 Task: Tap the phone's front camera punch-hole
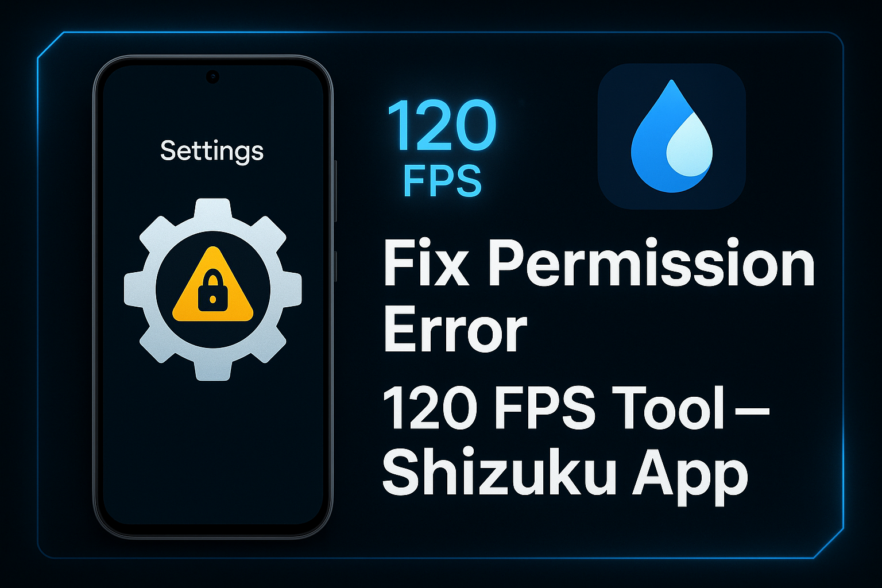coord(213,76)
